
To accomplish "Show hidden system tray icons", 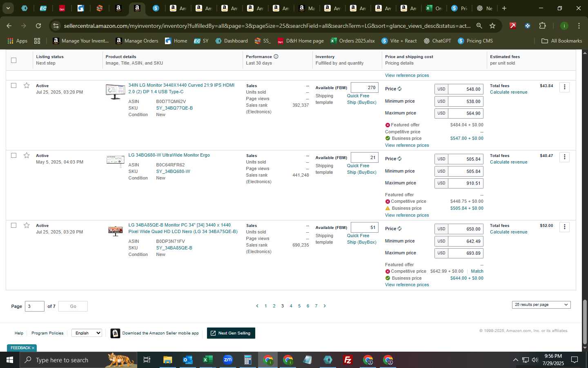I will tap(515, 360).
